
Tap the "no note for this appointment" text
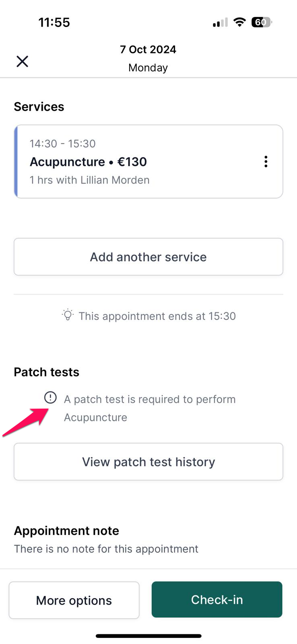[x=106, y=549]
